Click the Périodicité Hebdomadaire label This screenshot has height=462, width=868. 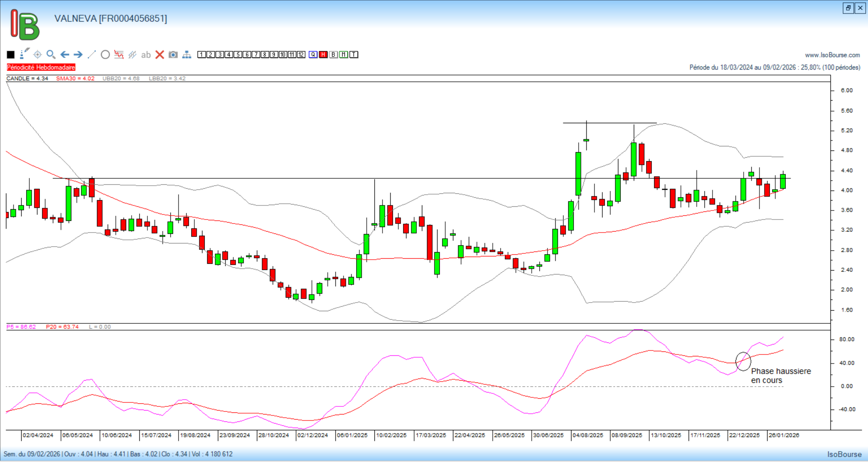(x=41, y=67)
